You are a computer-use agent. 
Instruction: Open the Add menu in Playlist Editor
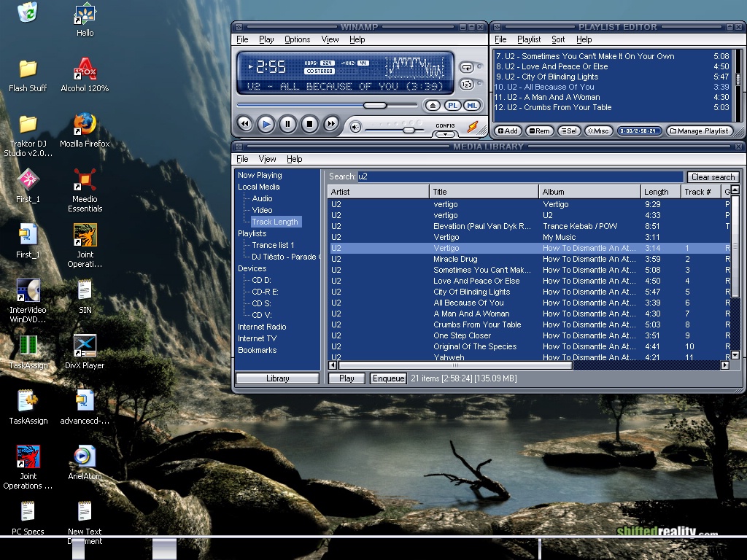[508, 131]
